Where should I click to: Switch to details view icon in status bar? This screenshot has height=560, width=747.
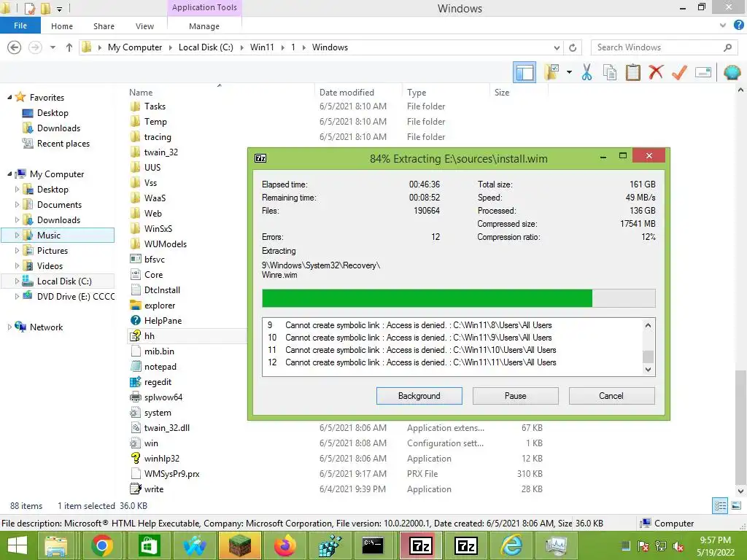coord(720,506)
